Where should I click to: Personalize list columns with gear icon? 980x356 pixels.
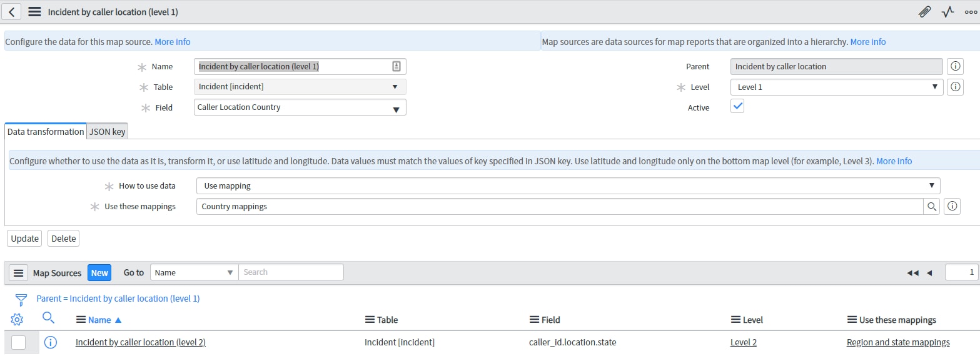[17, 319]
